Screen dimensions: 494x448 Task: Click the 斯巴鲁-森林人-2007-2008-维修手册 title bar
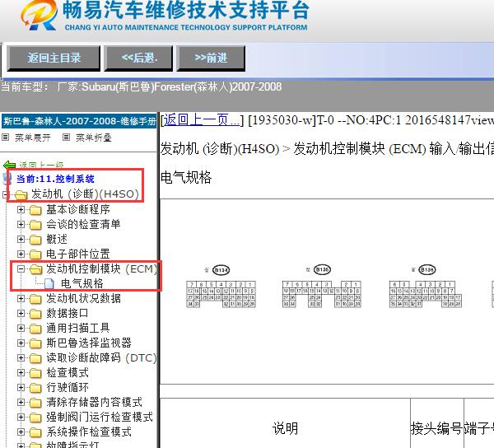tap(79, 121)
